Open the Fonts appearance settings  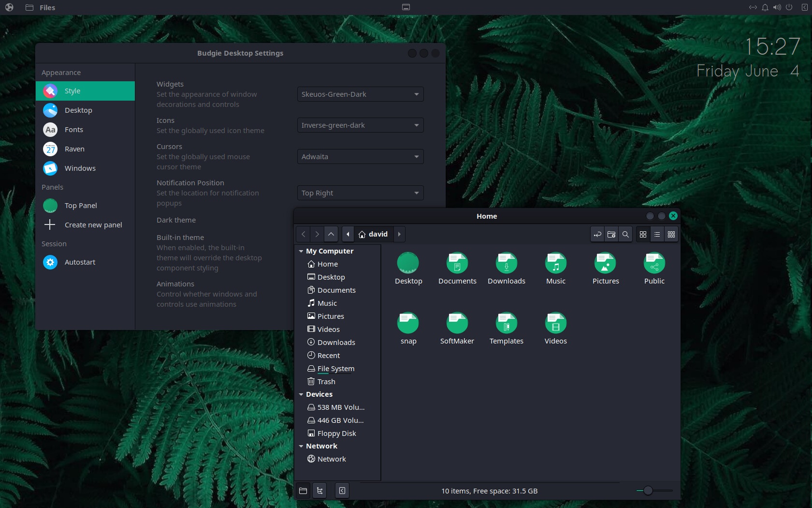pyautogui.click(x=75, y=129)
